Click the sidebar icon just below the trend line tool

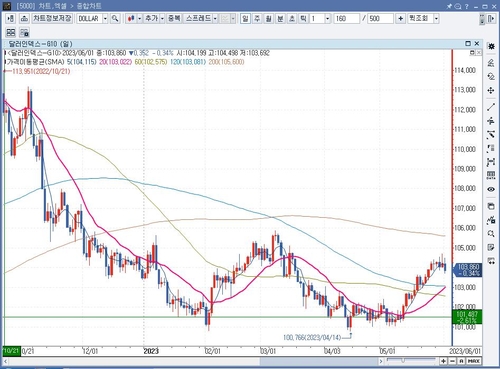491,121
